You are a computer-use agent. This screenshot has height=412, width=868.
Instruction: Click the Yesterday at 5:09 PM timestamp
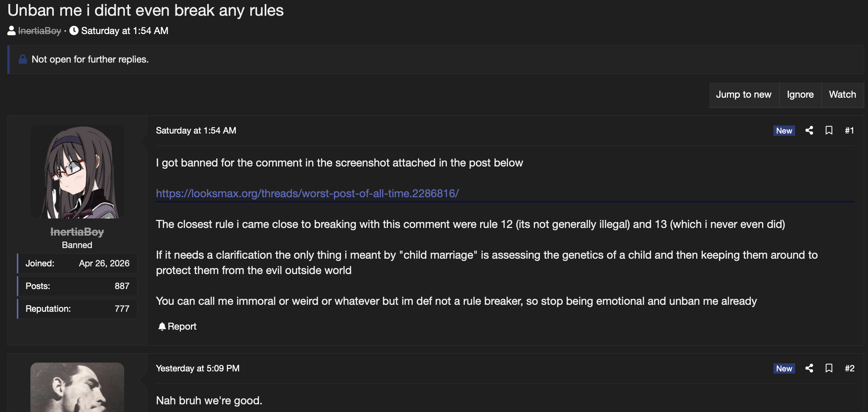(x=198, y=368)
